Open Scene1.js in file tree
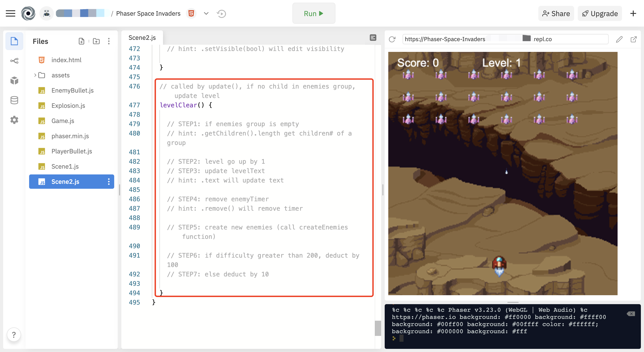 pyautogui.click(x=65, y=167)
